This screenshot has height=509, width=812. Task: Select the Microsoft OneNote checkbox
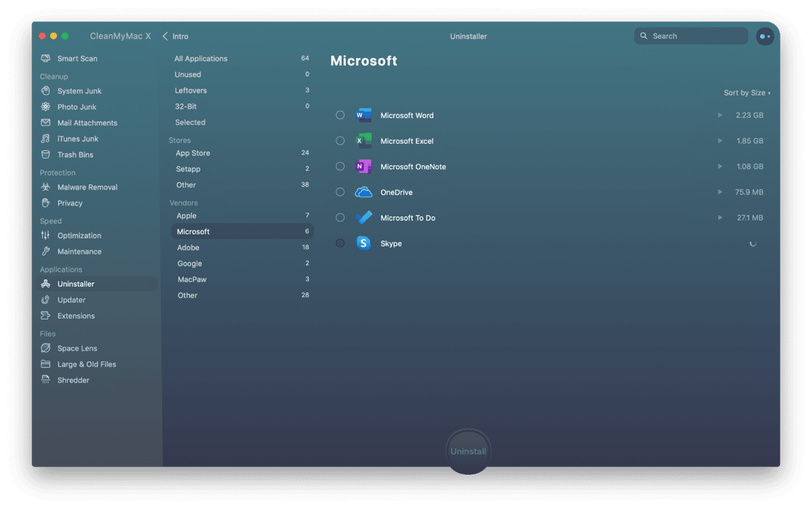(x=340, y=166)
